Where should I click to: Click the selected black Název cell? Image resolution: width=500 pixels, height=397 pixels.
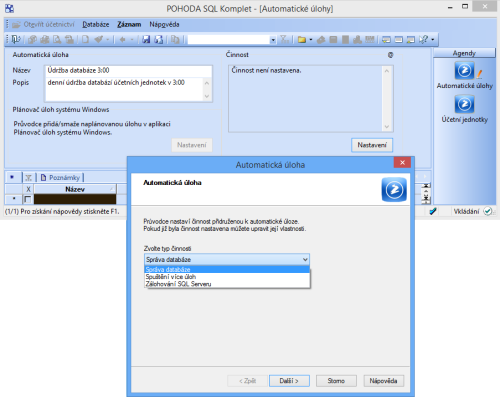point(75,199)
